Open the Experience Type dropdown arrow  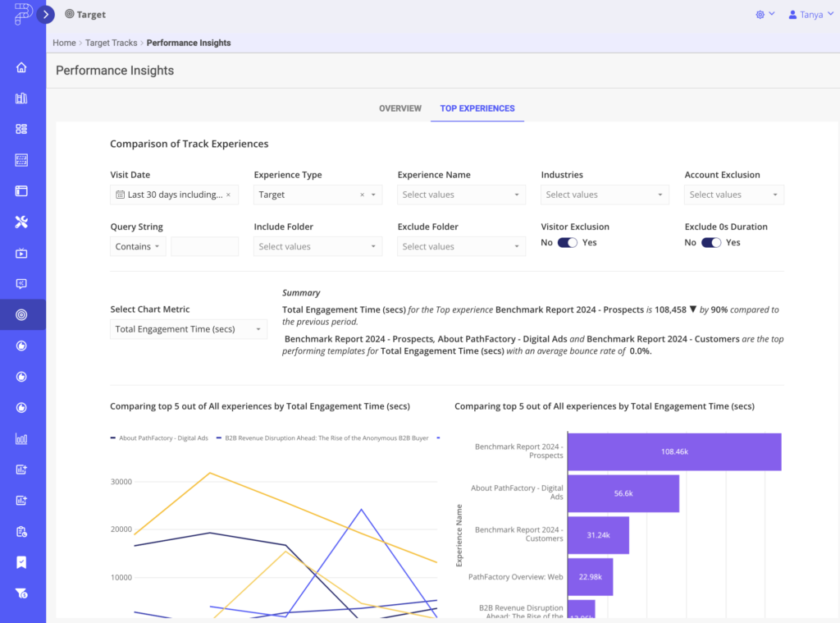[x=373, y=195]
